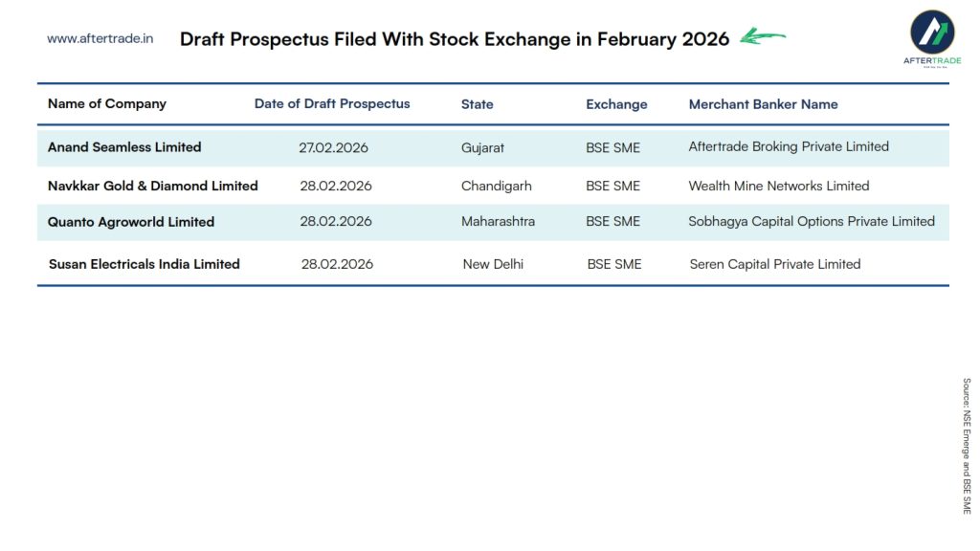Click Seren Capital Private Limited text
The image size is (980, 551).
[775, 264]
